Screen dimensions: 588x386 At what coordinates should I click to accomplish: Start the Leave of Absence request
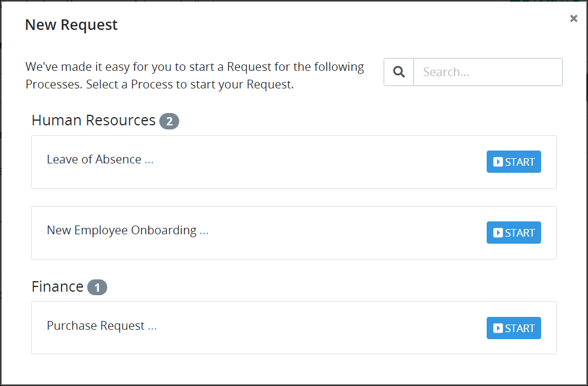point(514,162)
